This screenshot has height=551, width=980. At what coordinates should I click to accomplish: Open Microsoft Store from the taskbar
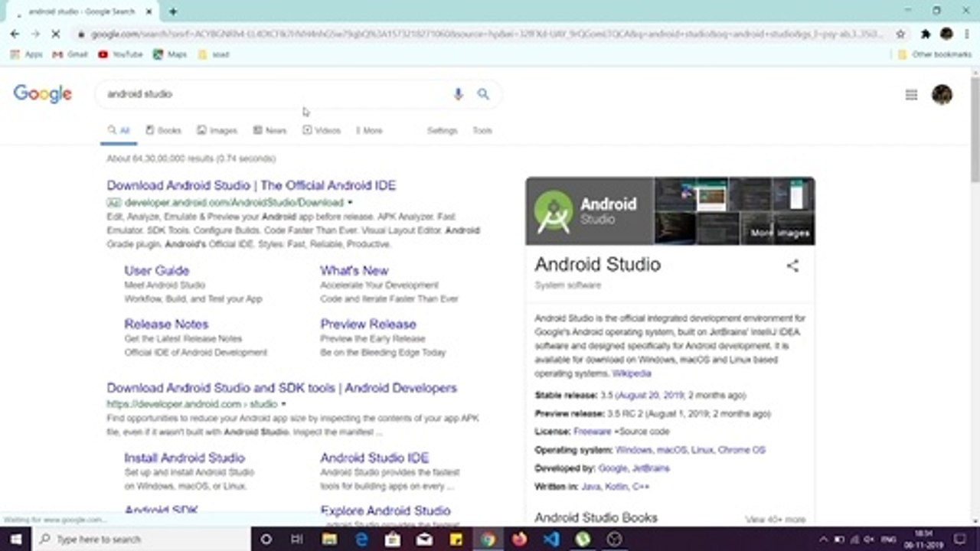pyautogui.click(x=393, y=539)
